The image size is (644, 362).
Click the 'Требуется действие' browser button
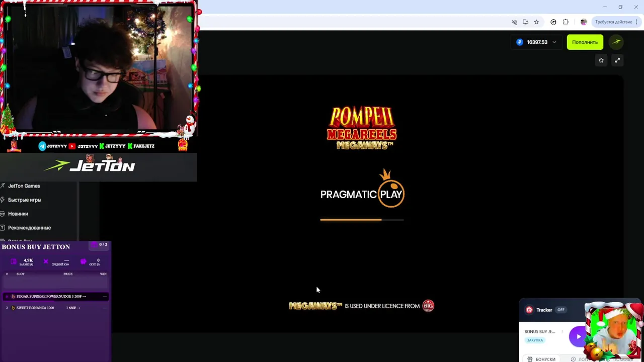(x=616, y=22)
